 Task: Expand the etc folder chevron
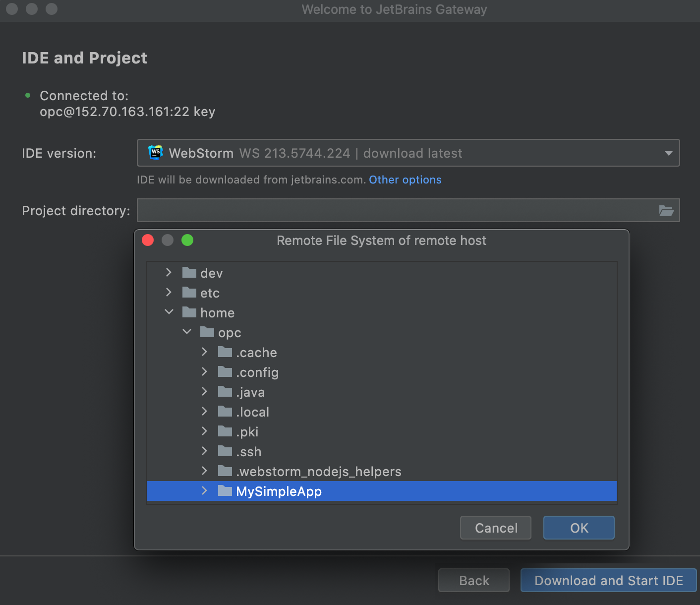pyautogui.click(x=169, y=292)
